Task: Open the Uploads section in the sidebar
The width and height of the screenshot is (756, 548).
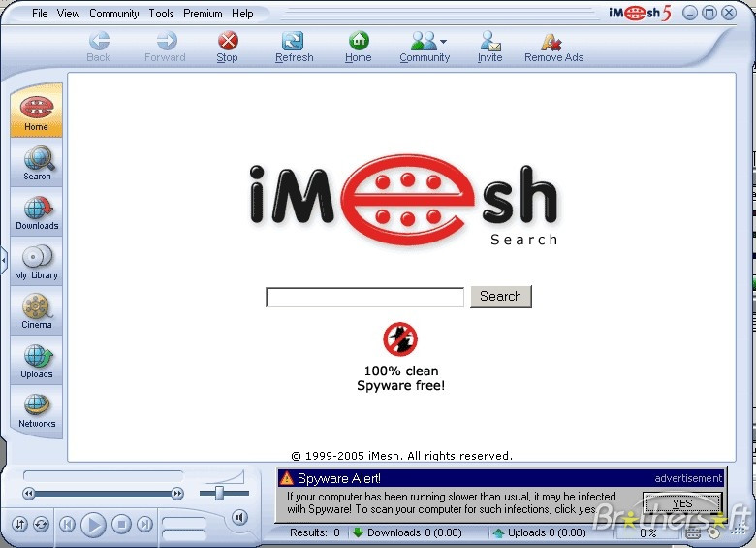Action: point(37,361)
